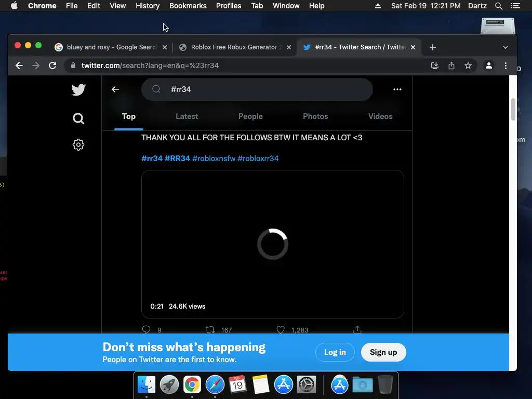Click the share tweet icon
532x399 pixels.
point(357,329)
